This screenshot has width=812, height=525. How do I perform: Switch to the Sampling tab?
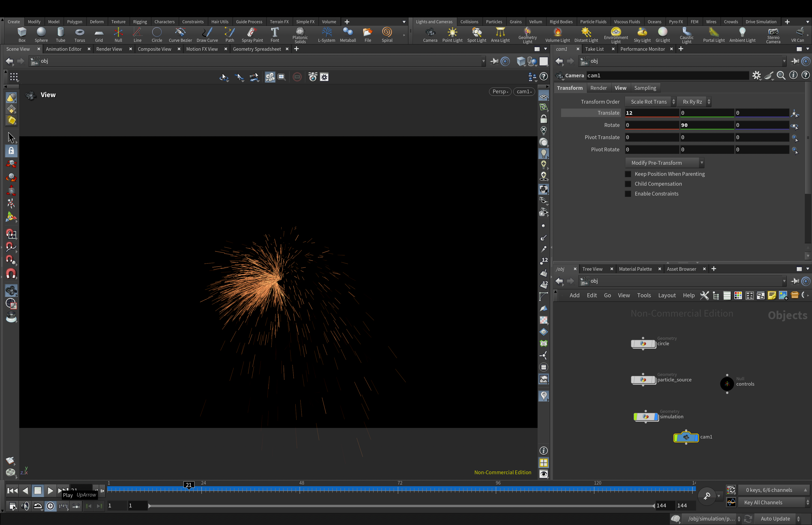coord(645,88)
